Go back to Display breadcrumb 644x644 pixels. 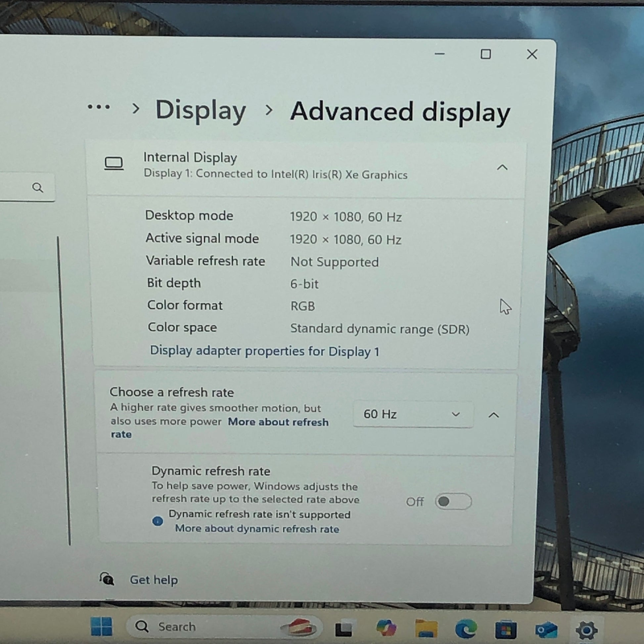[x=200, y=110]
